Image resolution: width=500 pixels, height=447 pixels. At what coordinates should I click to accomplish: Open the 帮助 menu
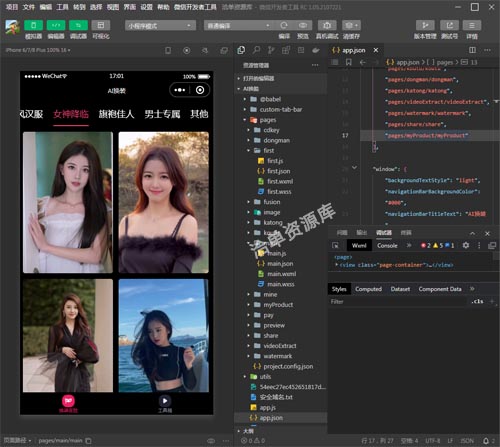point(163,7)
